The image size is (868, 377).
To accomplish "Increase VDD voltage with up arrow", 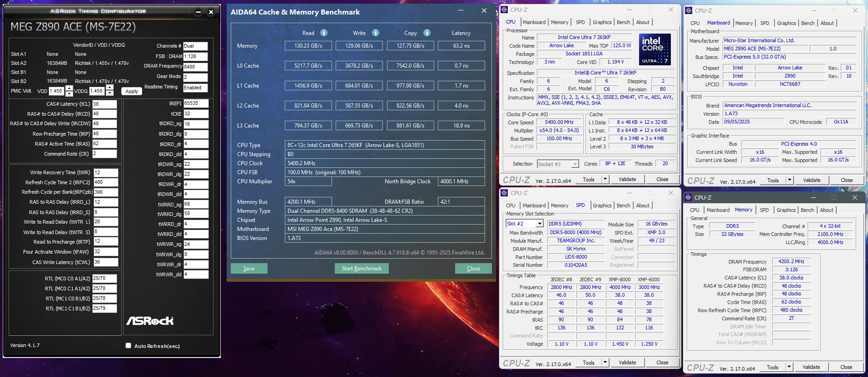I will pos(69,88).
